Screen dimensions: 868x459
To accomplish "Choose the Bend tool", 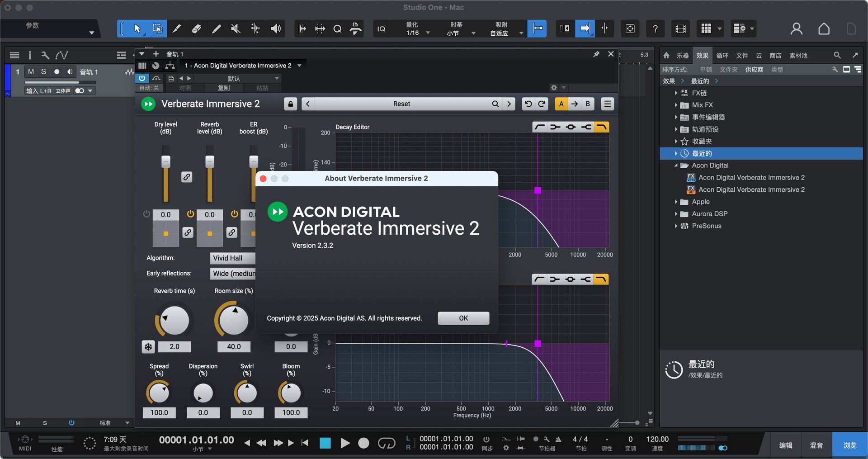I will coord(255,29).
